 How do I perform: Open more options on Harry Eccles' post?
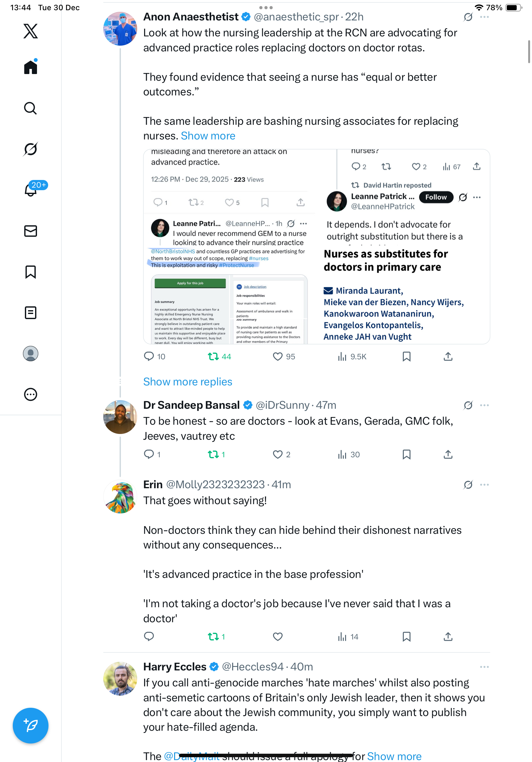point(484,667)
